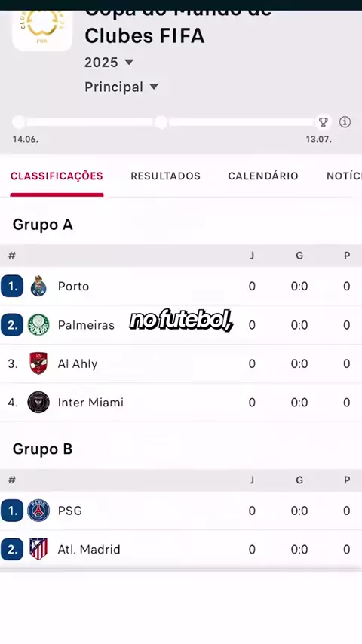Image resolution: width=362 pixels, height=644 pixels.
Task: Click the info icon beside the trophy
Action: (345, 122)
